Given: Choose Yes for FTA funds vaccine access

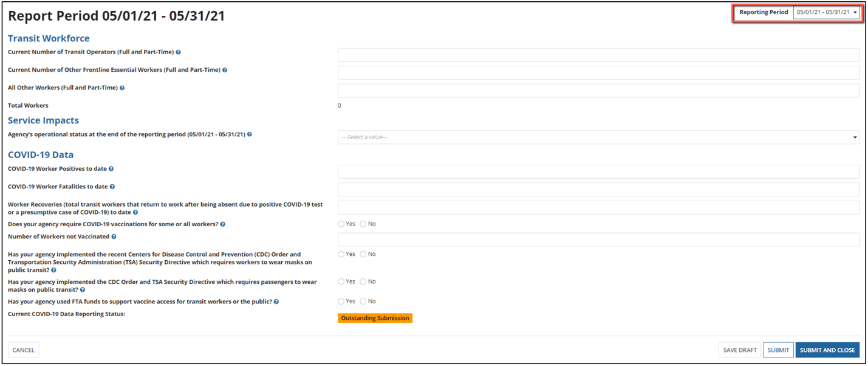Looking at the screenshot, I should tap(341, 302).
